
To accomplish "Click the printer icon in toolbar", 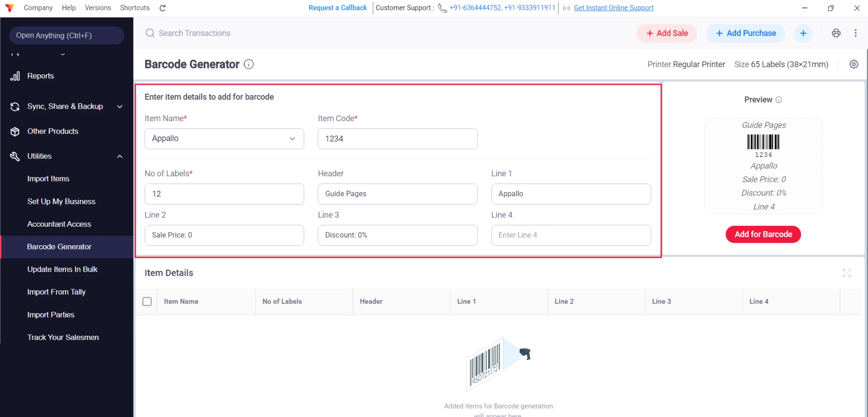I will pos(836,33).
